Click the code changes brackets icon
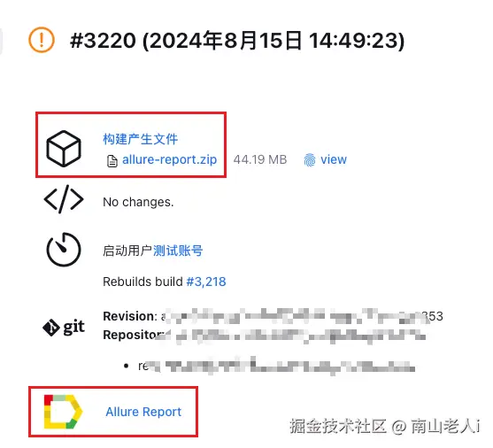The height and width of the screenshot is (448, 493). click(x=64, y=199)
